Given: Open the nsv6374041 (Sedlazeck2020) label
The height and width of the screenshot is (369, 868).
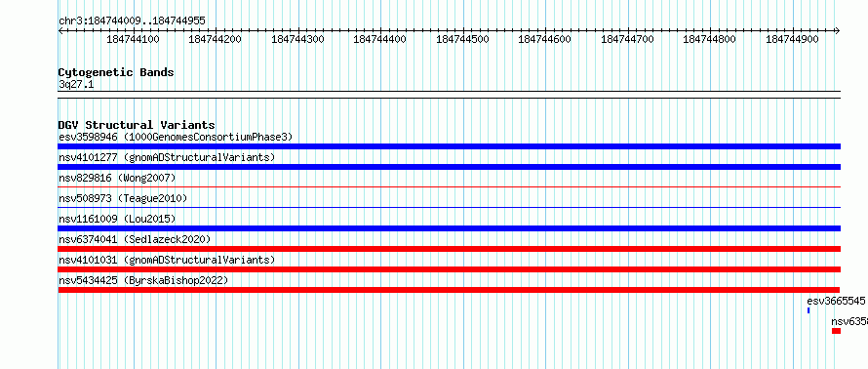Looking at the screenshot, I should [135, 239].
